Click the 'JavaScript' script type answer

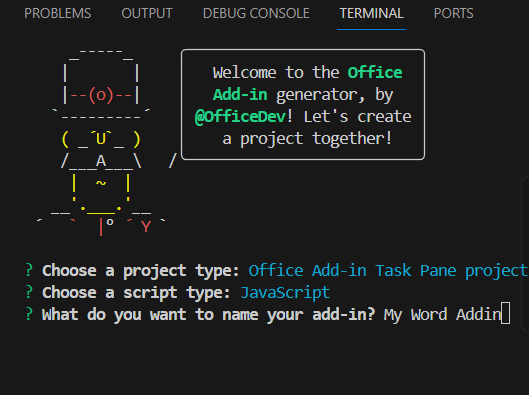[285, 292]
